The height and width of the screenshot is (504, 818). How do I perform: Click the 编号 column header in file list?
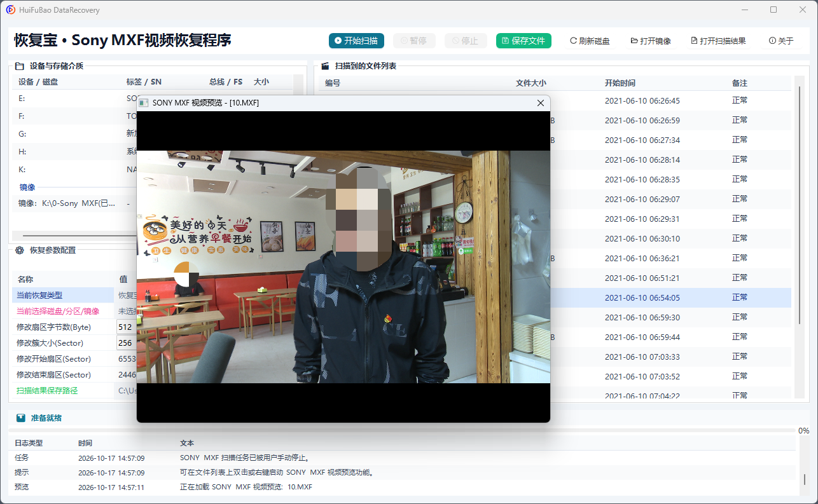pyautogui.click(x=333, y=83)
